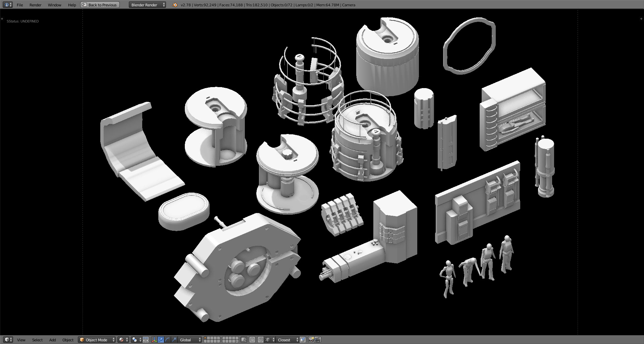Viewport: 644px width, 344px height.
Task: Select the translate manipulator arrow
Action: (x=161, y=340)
